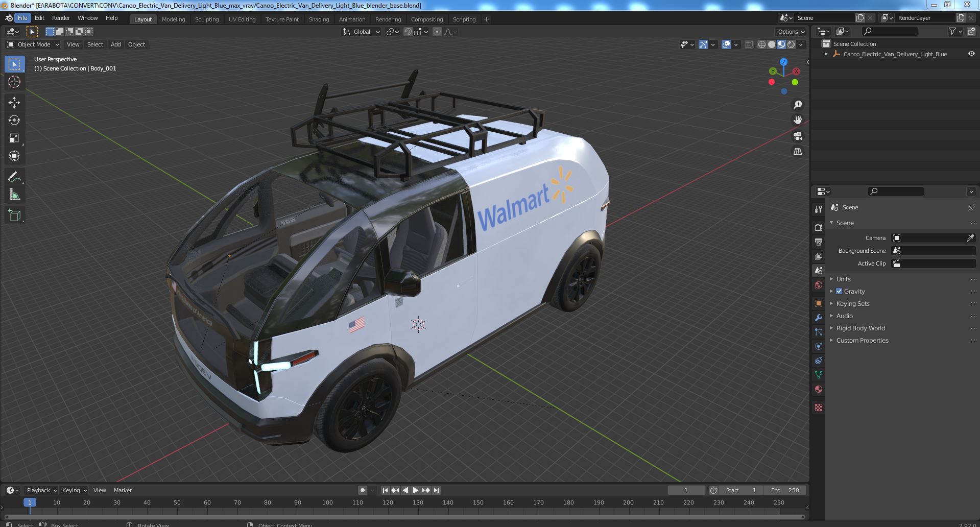The height and width of the screenshot is (527, 980).
Task: Open the Physics properties tab
Action: tap(819, 346)
